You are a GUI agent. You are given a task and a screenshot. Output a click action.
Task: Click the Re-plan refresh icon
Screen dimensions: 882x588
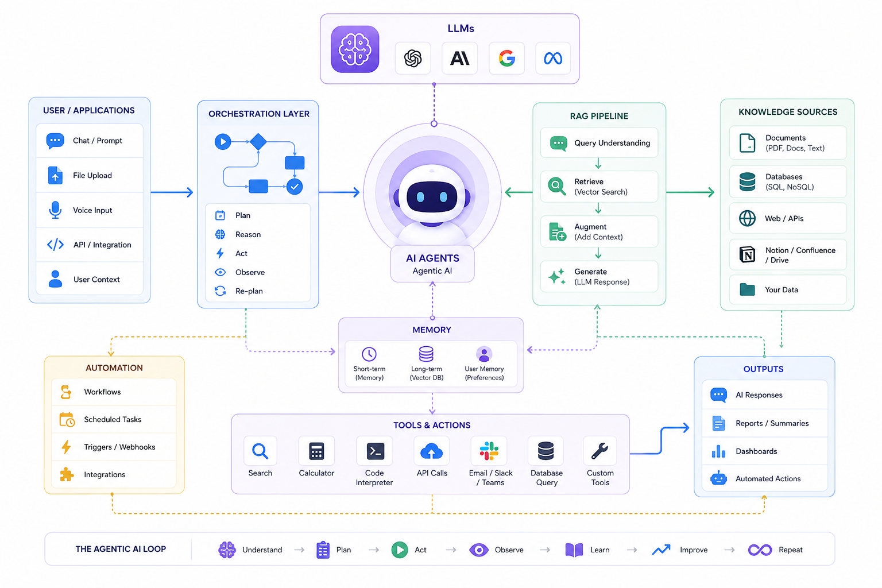click(220, 291)
